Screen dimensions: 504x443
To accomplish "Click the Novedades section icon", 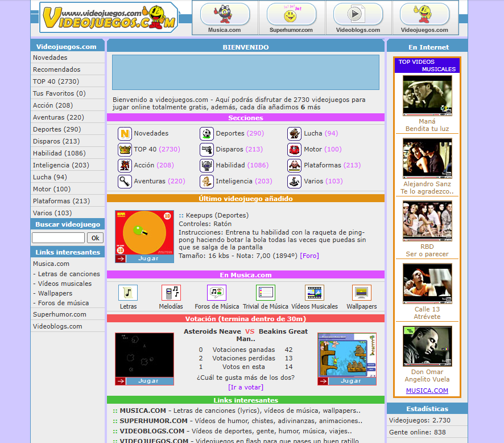I will (125, 134).
